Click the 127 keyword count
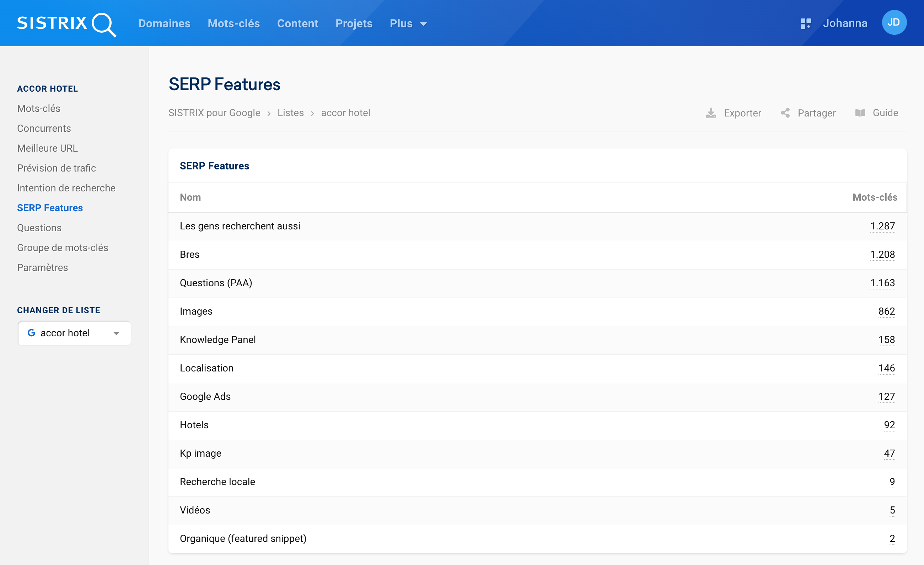This screenshot has height=565, width=924. (x=886, y=396)
